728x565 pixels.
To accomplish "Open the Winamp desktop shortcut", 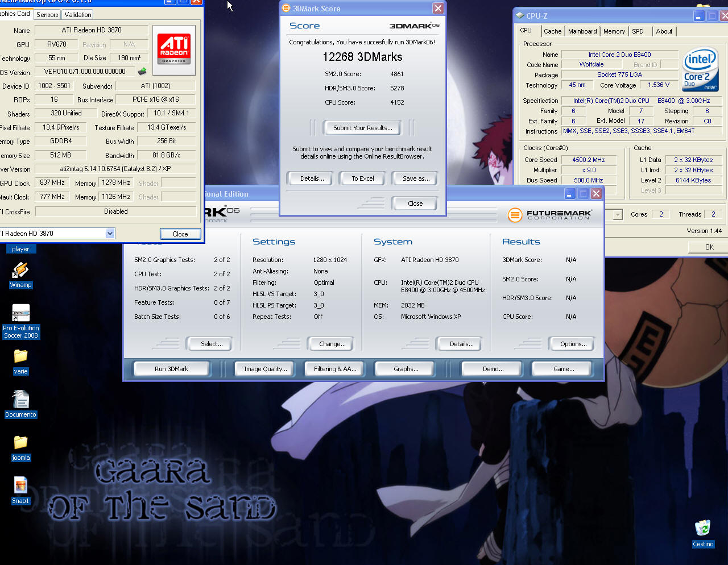I will (x=20, y=270).
